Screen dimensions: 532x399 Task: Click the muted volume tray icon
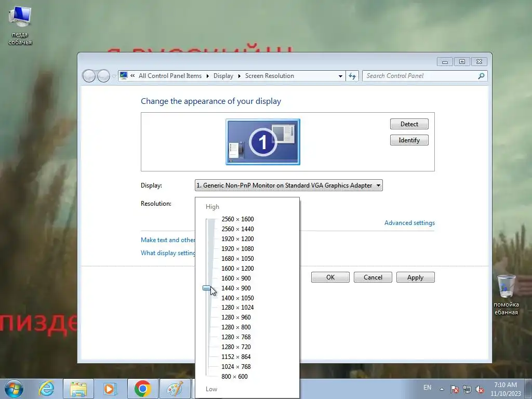480,389
